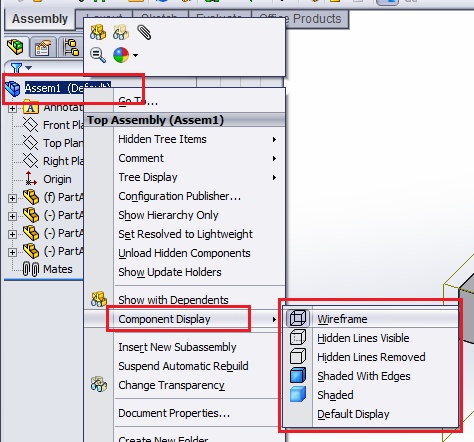Click the icon beside Change Transparency entry
Viewport: 474px width, 442px height.
tap(99, 384)
